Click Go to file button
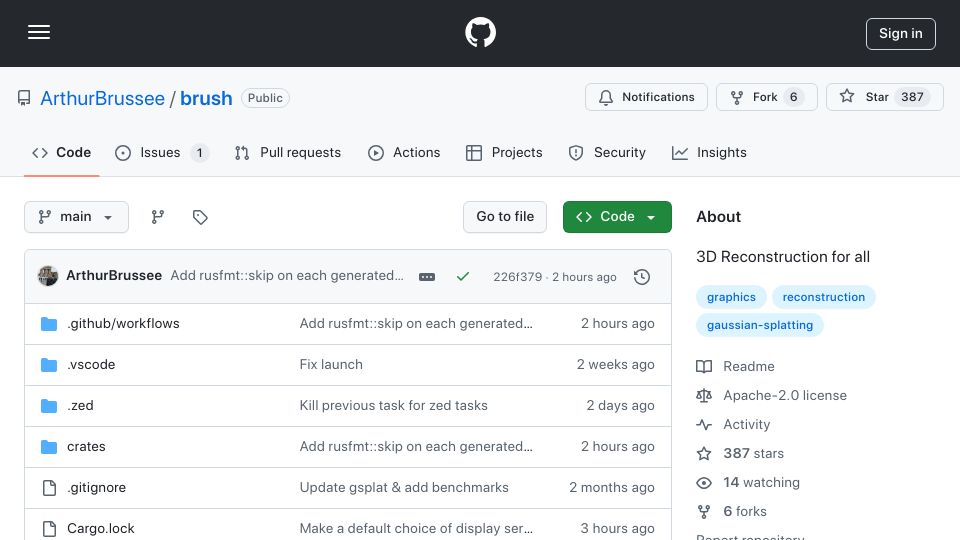Screen dimensions: 960x540 504,217
